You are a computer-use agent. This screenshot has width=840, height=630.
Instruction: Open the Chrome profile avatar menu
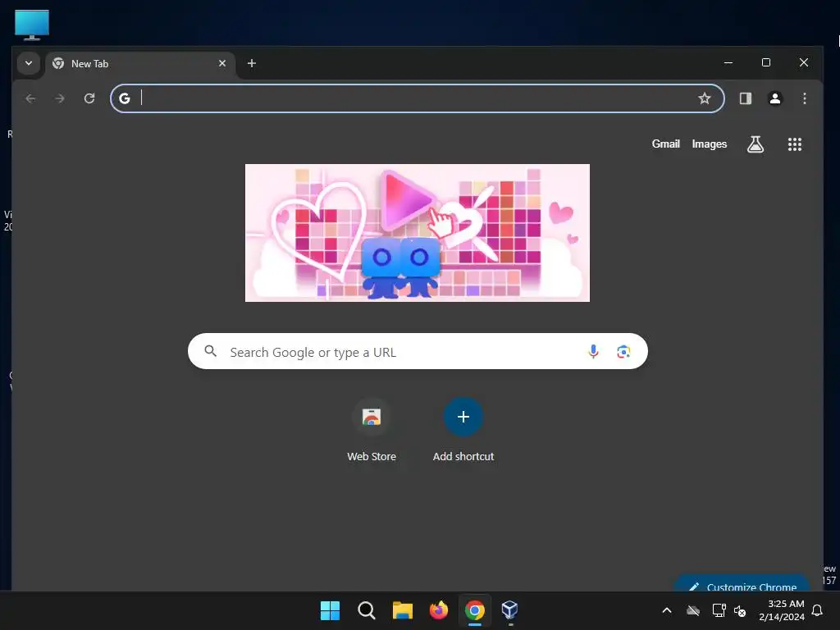point(775,98)
